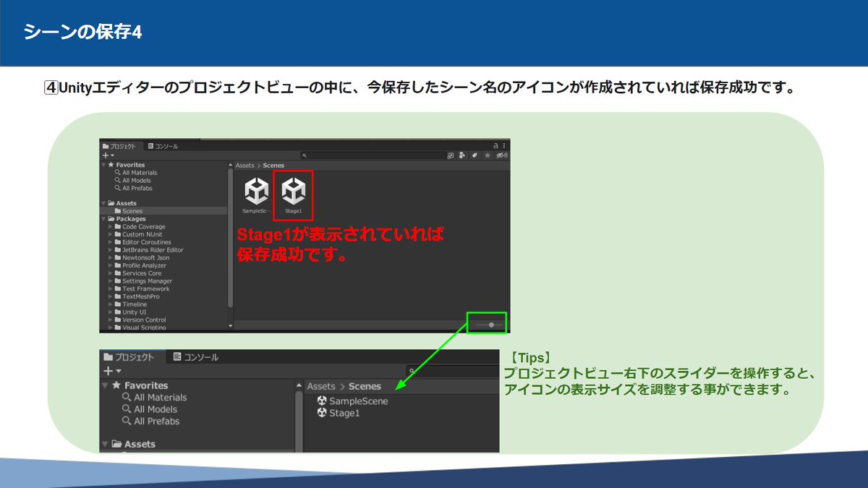Click the scroll-up arrow in lower panel tree
Screen dimensions: 868x488
pos(299,386)
